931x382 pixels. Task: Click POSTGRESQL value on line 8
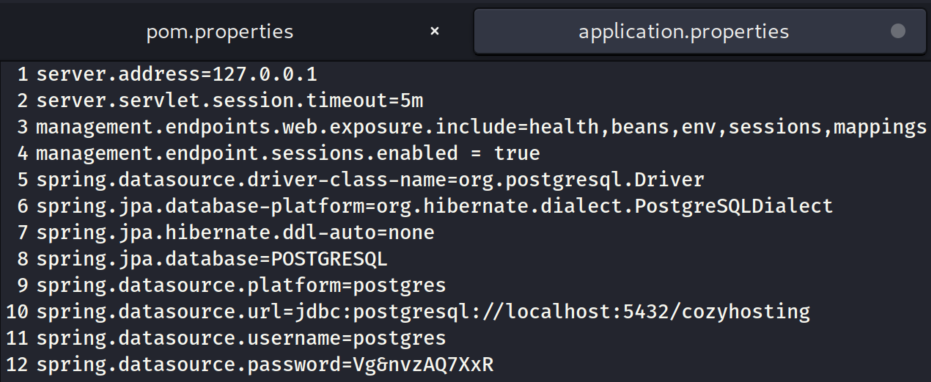(x=329, y=258)
